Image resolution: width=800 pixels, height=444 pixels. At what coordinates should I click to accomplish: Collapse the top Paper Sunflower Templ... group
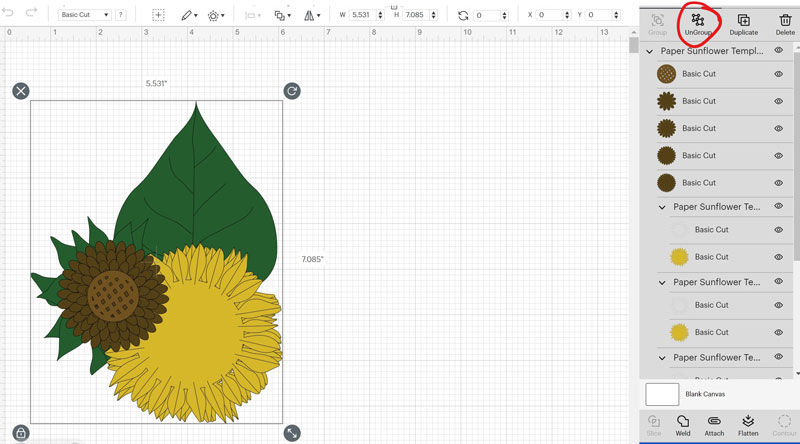pyautogui.click(x=649, y=52)
